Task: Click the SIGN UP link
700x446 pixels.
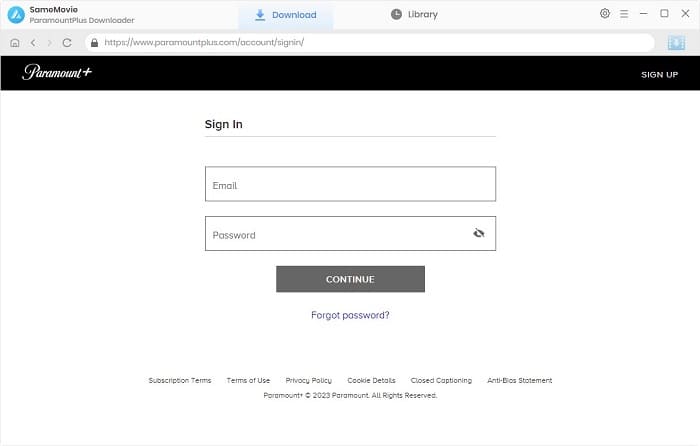Action: (x=659, y=75)
